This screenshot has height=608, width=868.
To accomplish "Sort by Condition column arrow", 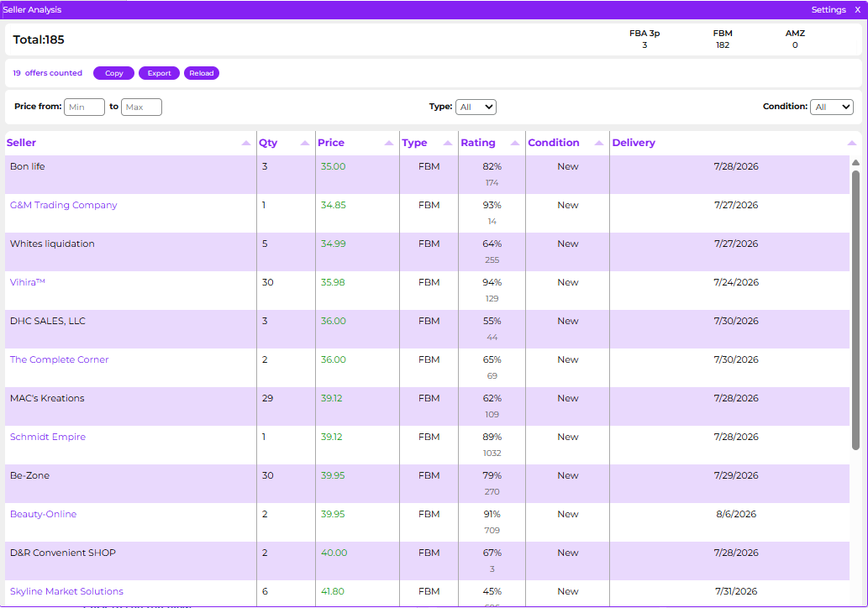I will click(x=598, y=144).
